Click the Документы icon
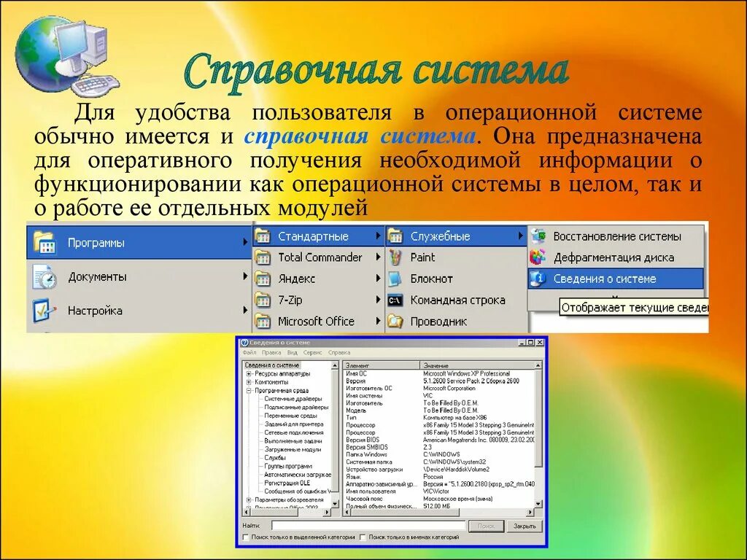The width and height of the screenshot is (747, 560). click(x=44, y=276)
